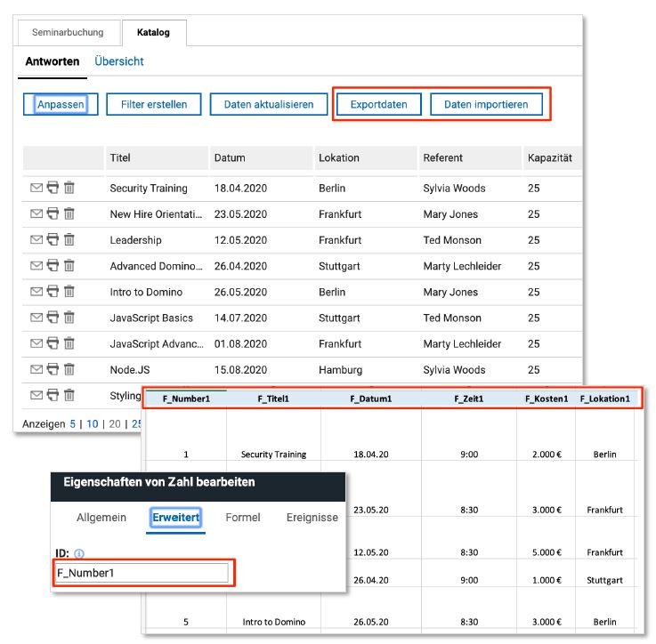
Task: Remove JavaScript Basics row
Action: point(69,317)
